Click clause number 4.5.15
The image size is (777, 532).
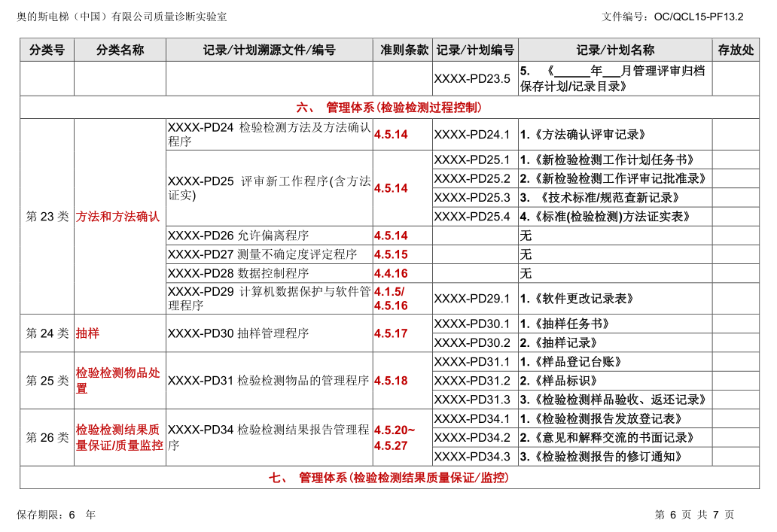click(x=391, y=254)
